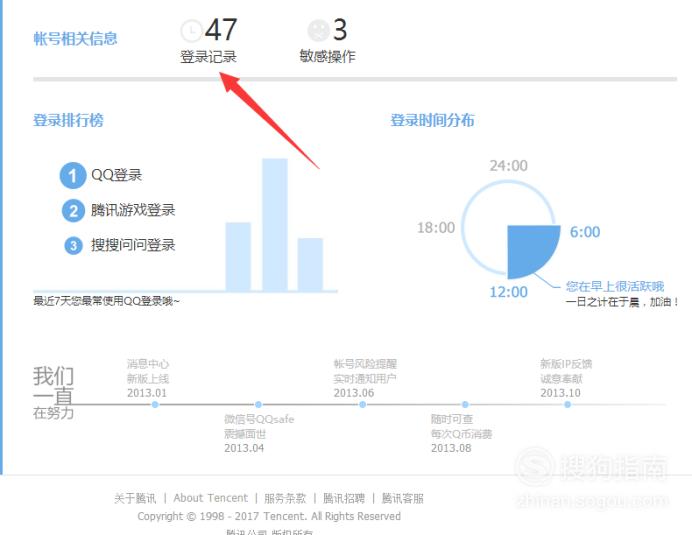Click the 2013.10 timeline dot
Image resolution: width=692 pixels, height=535 pixels.
tap(568, 404)
